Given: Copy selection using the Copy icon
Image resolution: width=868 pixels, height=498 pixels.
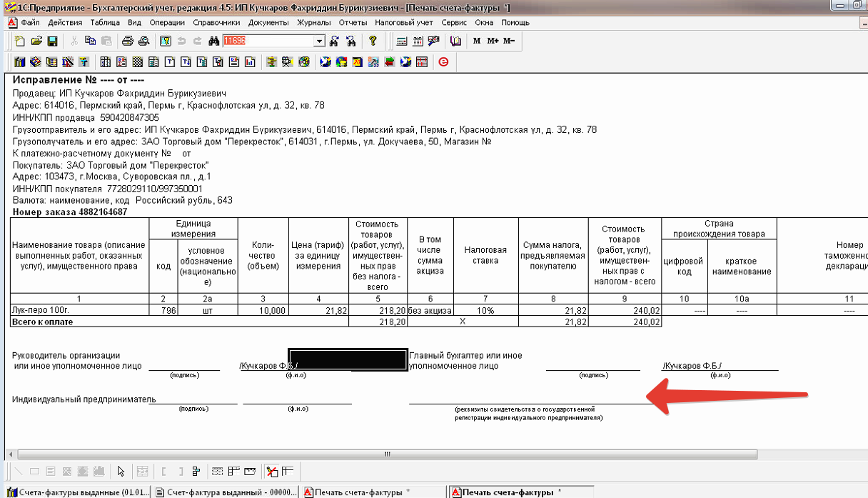Looking at the screenshot, I should pyautogui.click(x=90, y=41).
